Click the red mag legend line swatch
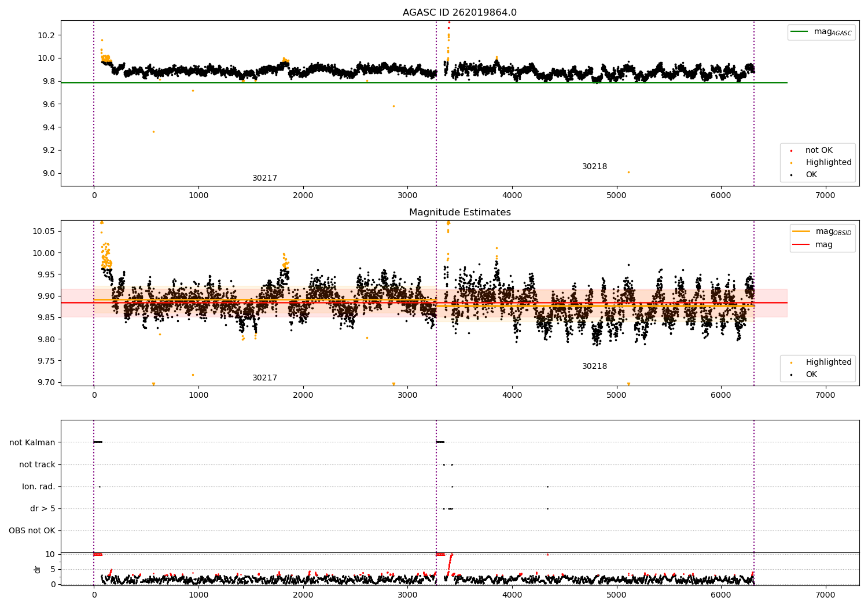868x608 pixels. point(801,244)
